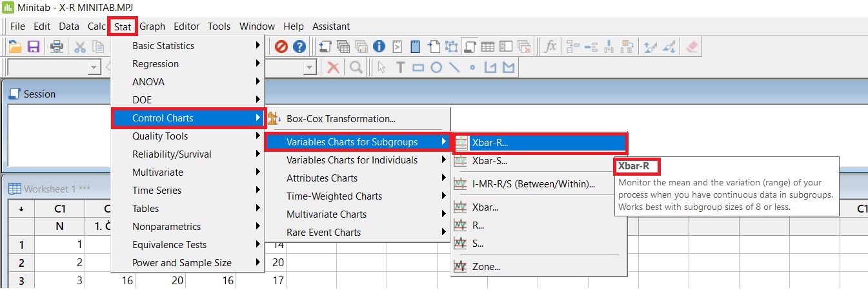Select the T text annotation tool
The height and width of the screenshot is (292, 868).
(399, 67)
